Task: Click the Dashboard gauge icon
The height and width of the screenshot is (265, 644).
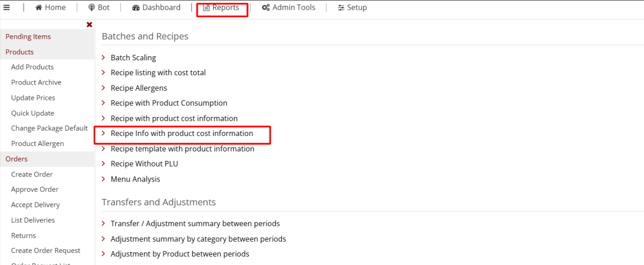Action: point(136,8)
